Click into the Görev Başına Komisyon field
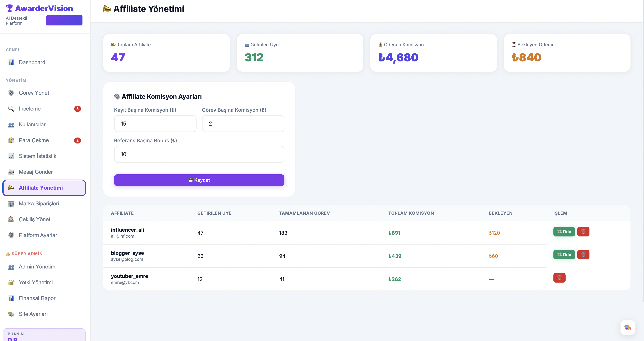The width and height of the screenshot is (644, 341). 243,124
